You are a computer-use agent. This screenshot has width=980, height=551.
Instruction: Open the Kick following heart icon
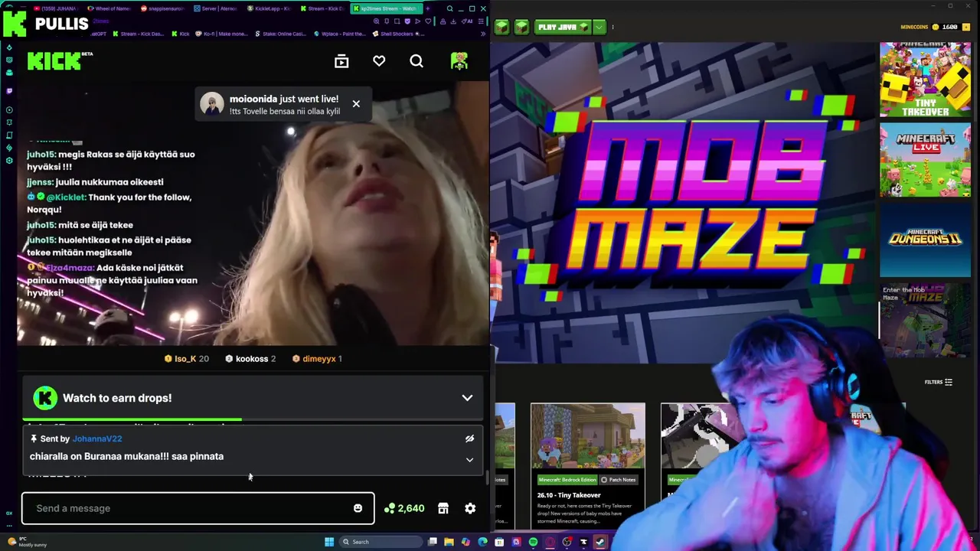point(379,61)
